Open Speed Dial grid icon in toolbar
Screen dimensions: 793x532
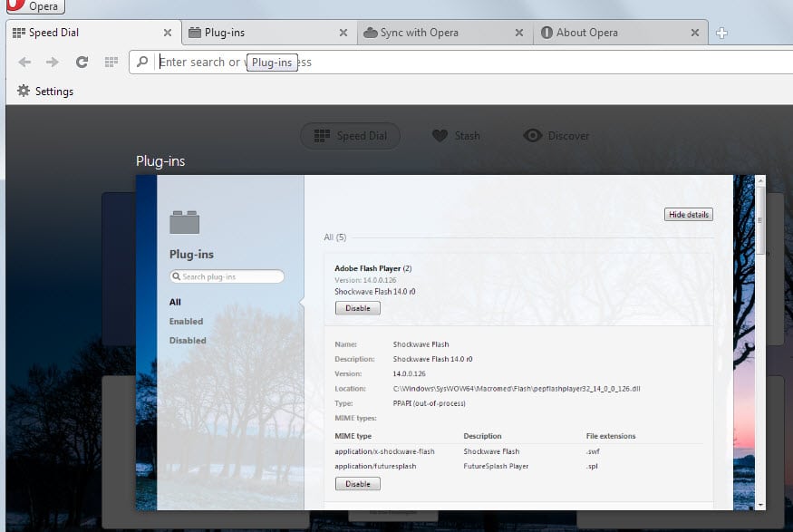click(111, 63)
